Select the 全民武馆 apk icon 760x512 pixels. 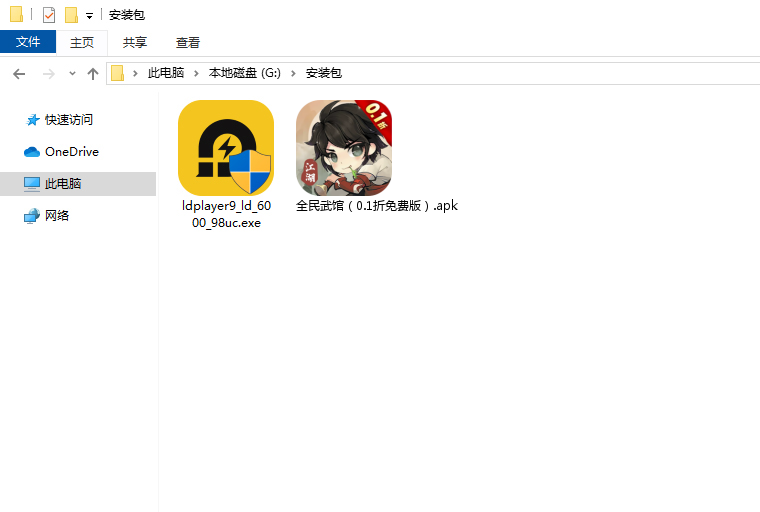(x=344, y=148)
